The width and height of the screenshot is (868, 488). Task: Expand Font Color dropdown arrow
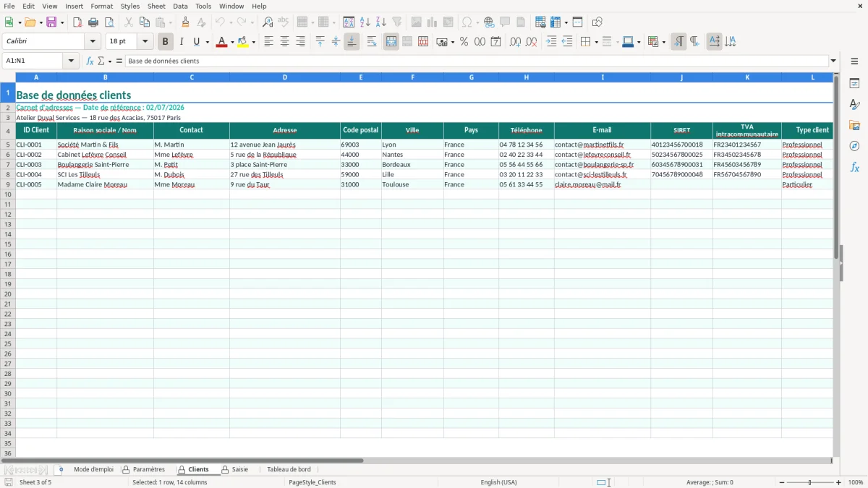231,42
